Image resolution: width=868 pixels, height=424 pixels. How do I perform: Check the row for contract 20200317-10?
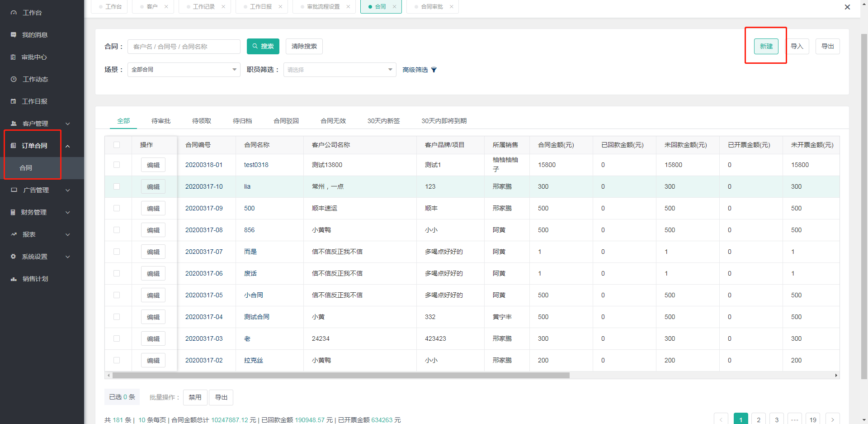117,186
